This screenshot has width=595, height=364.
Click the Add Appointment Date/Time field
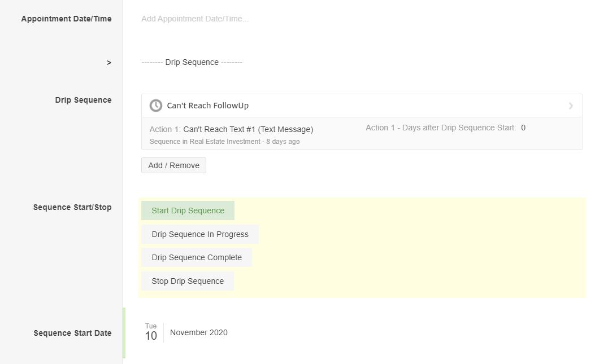coord(195,19)
